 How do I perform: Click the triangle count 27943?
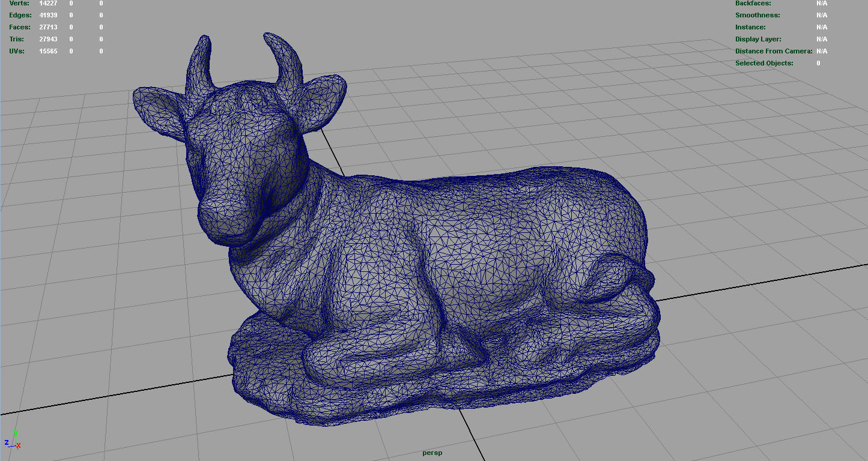coord(48,39)
